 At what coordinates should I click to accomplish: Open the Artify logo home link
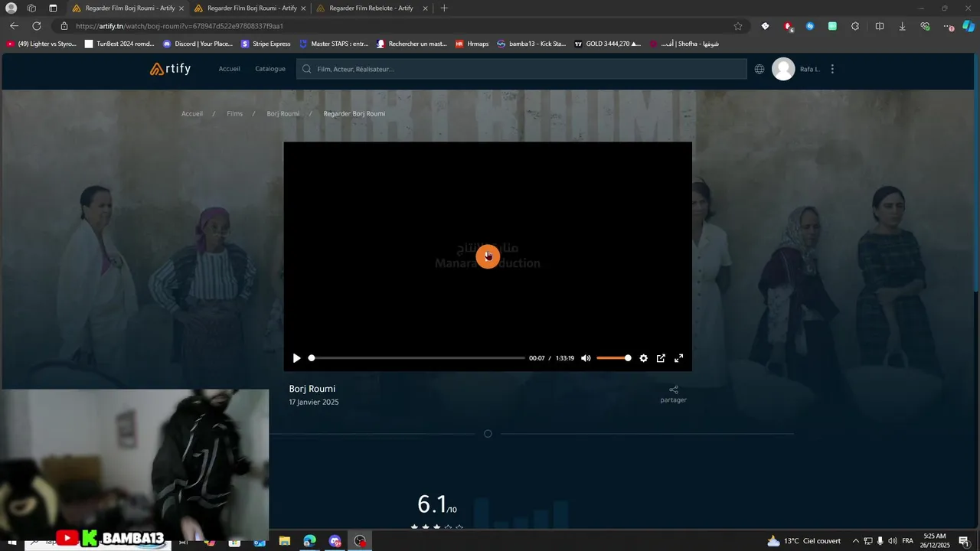170,69
